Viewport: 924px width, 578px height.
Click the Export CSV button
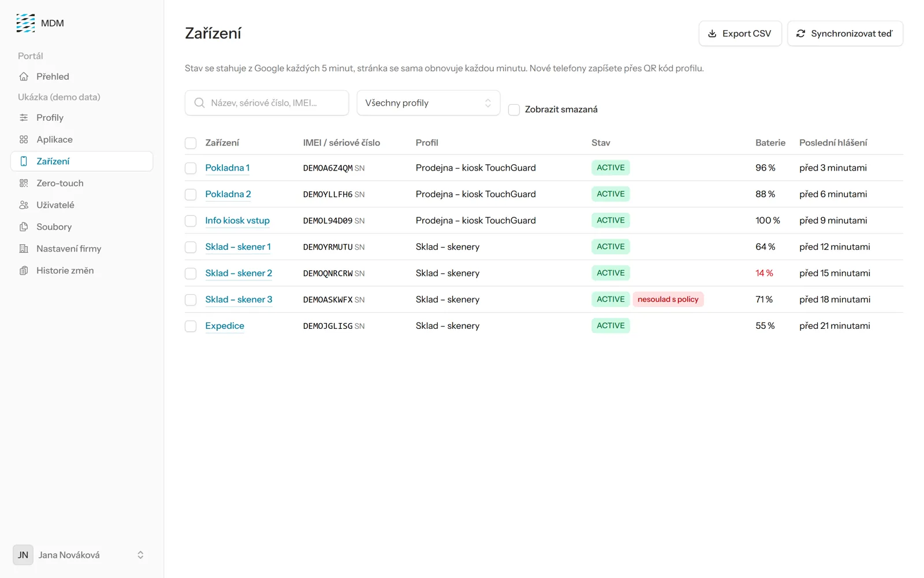[x=740, y=34]
